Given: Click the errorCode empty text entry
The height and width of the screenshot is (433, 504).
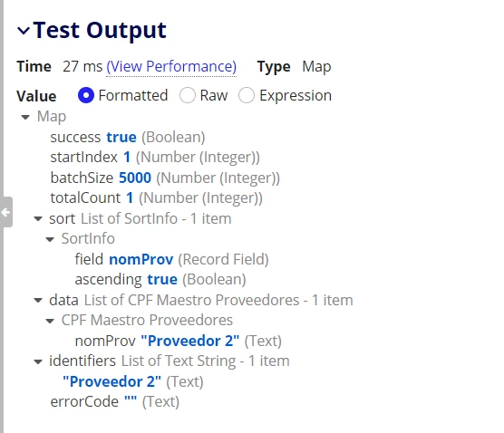Looking at the screenshot, I should coord(115,402).
